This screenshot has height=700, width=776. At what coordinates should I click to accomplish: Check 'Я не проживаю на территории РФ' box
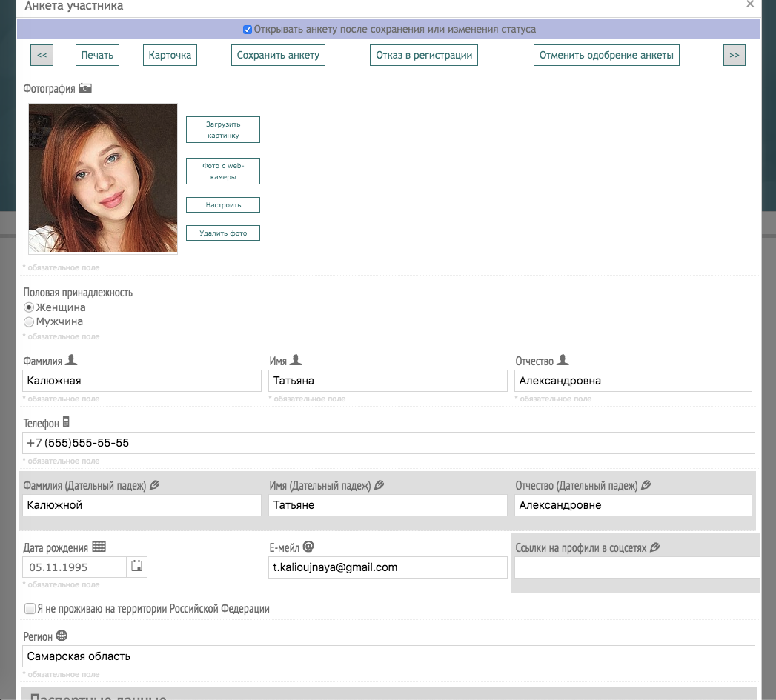30,609
